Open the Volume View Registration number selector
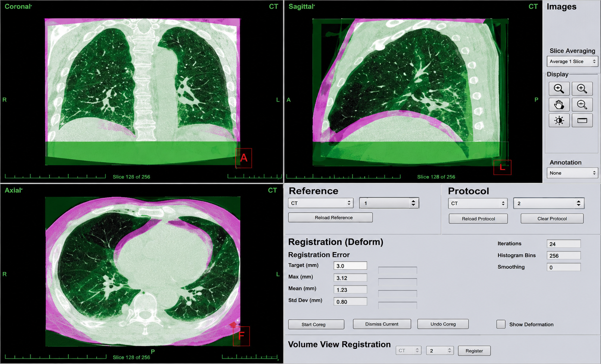 click(440, 351)
